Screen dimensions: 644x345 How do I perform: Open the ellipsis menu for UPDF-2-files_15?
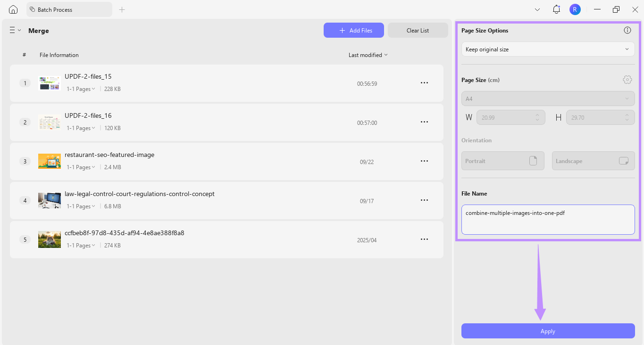(x=424, y=82)
